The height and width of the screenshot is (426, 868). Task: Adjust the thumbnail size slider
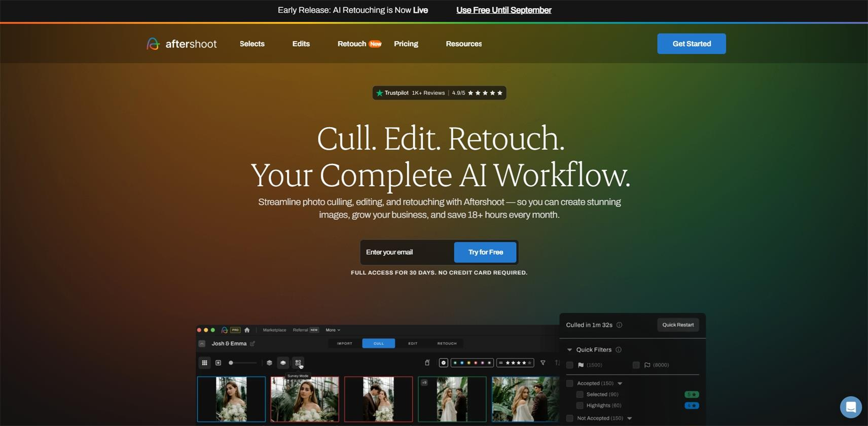[243, 363]
